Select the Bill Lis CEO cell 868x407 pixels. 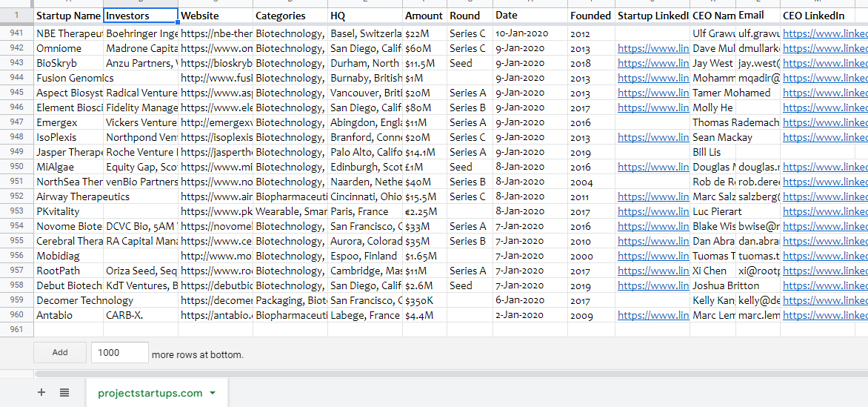[x=712, y=152]
